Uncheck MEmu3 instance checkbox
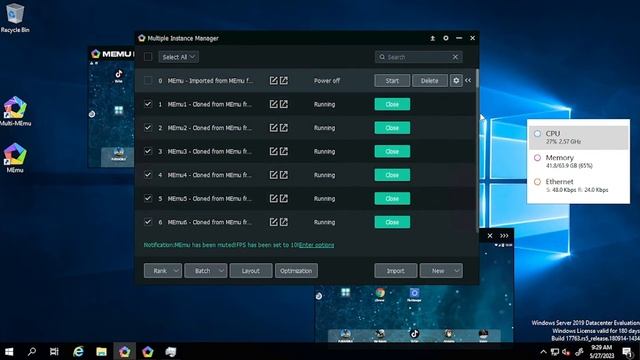This screenshot has height=360, width=640. (x=148, y=151)
